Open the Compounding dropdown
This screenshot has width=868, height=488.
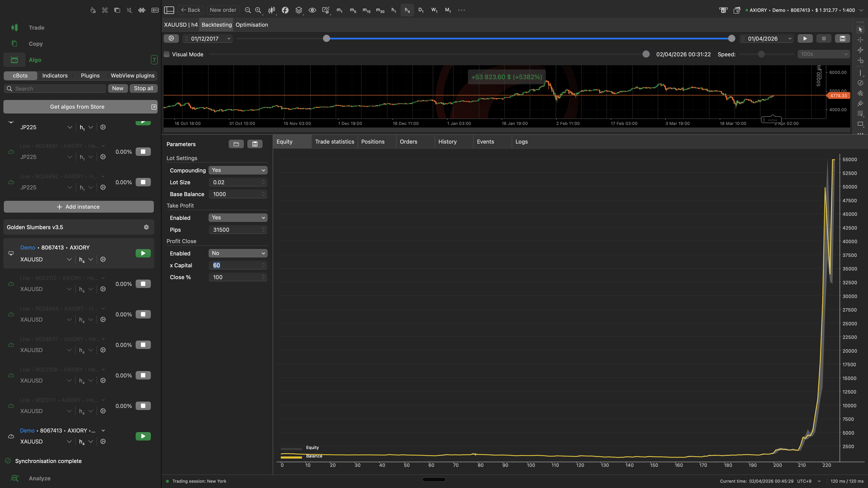[238, 171]
